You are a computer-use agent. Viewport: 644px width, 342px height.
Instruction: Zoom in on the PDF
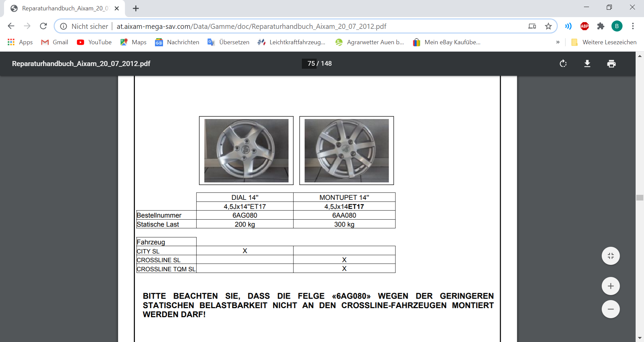pos(611,286)
